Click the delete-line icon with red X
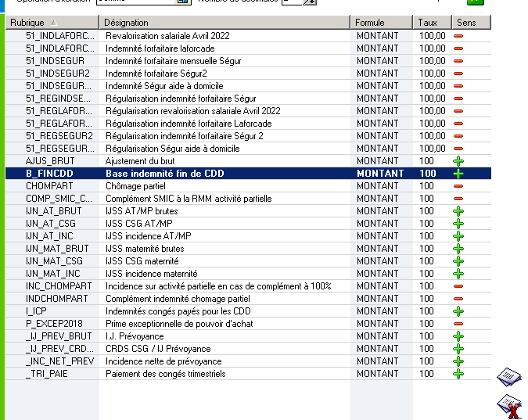The height and width of the screenshot is (420, 528). (x=510, y=407)
